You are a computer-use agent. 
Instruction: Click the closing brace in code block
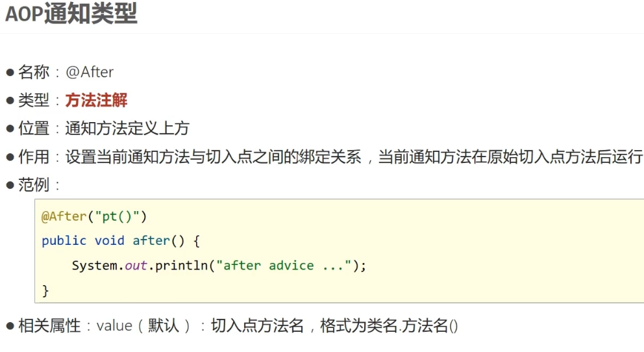click(x=45, y=291)
